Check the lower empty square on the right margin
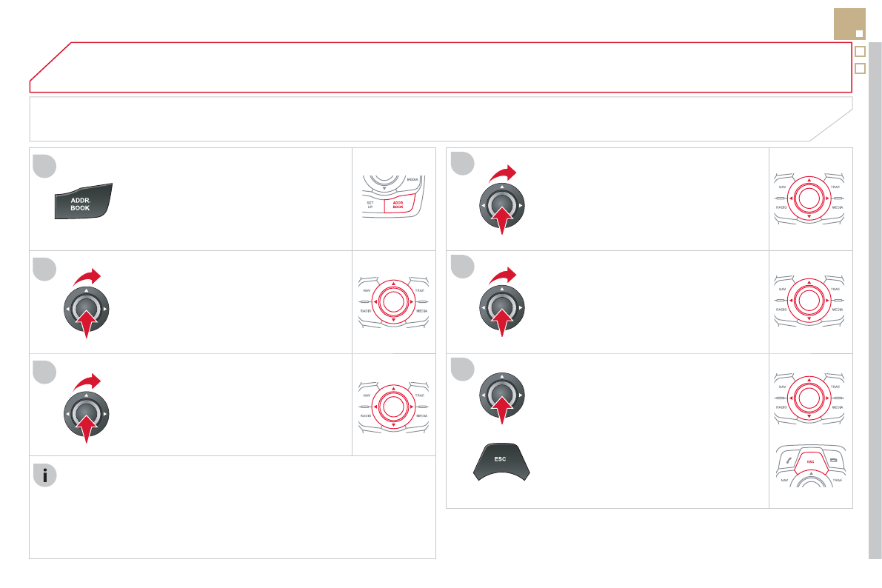Image resolution: width=882 pixels, height=588 pixels. (861, 68)
